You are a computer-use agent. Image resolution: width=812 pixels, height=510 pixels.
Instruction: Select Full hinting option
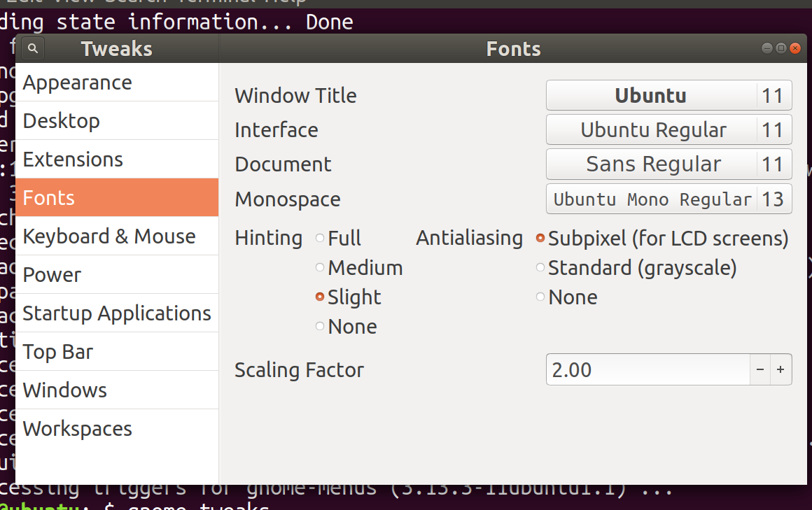tap(321, 238)
